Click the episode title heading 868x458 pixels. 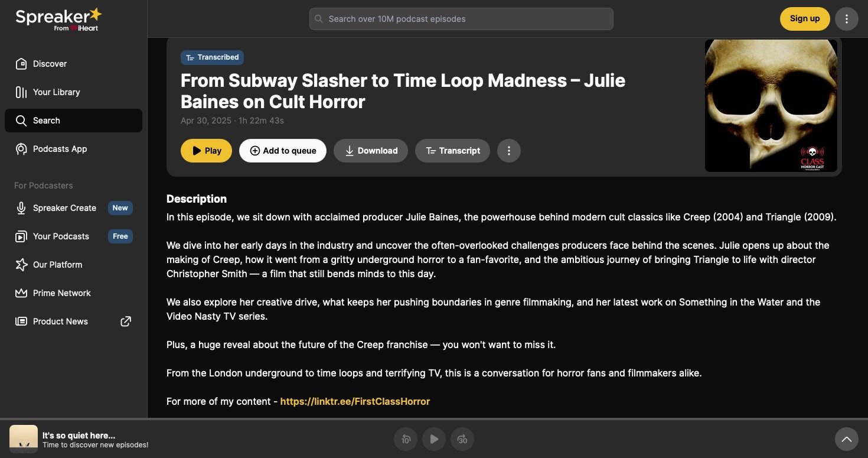(403, 91)
